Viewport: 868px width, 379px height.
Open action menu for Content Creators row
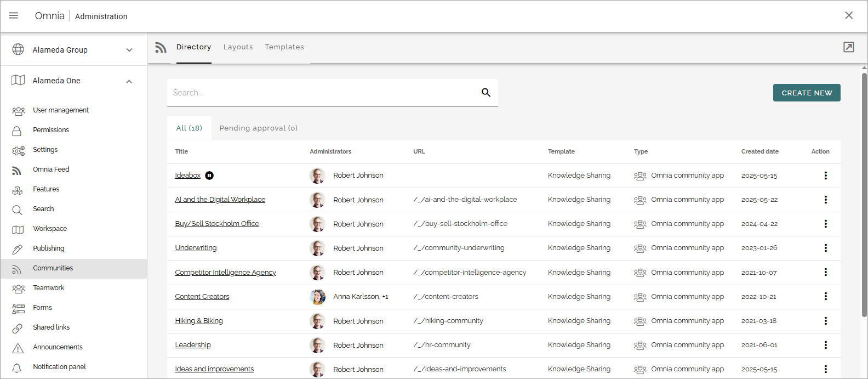point(826,296)
